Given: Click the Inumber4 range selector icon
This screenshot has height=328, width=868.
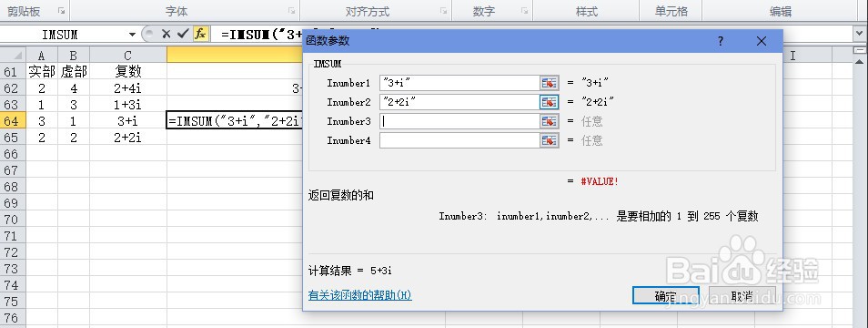Looking at the screenshot, I should coord(549,140).
